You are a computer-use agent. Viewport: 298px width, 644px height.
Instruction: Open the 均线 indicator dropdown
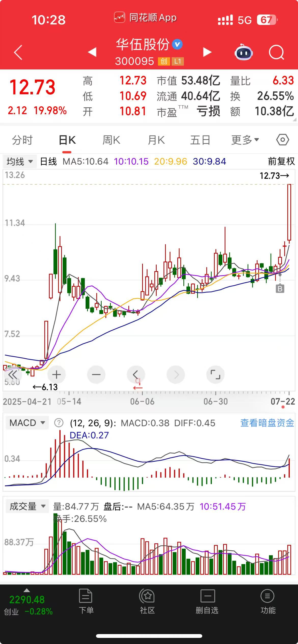click(x=20, y=162)
